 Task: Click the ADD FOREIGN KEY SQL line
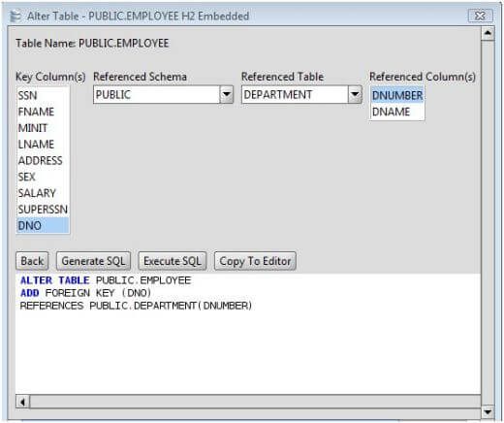85,293
